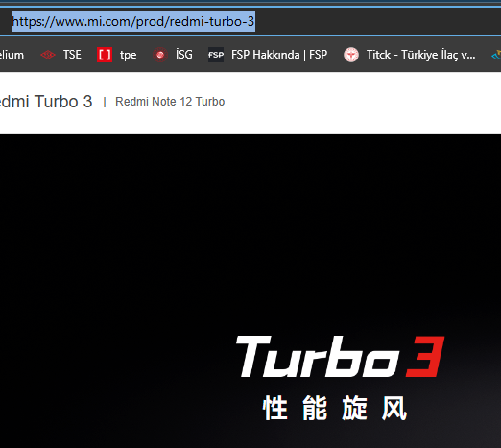Click the İSG bookmark round red icon

coord(160,55)
